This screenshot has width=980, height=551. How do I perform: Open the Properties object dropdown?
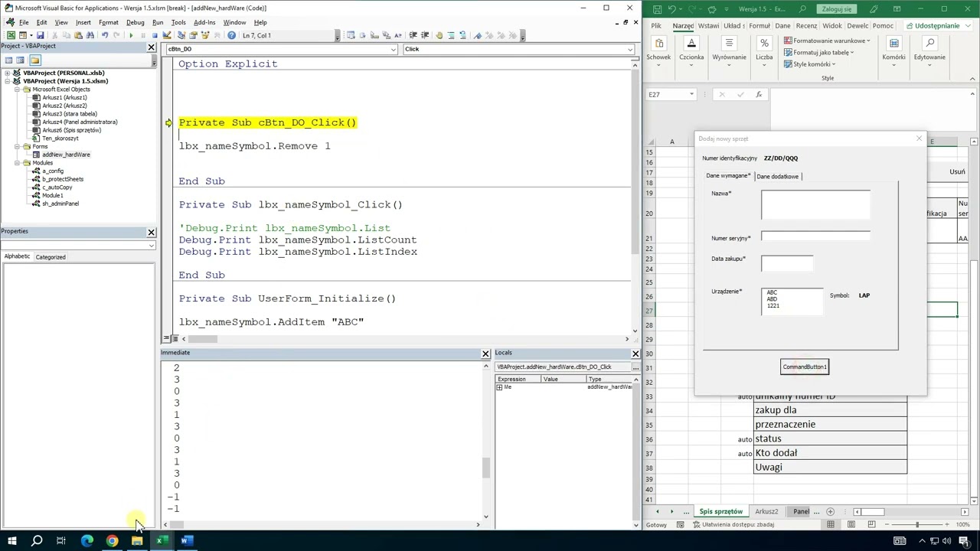(151, 246)
